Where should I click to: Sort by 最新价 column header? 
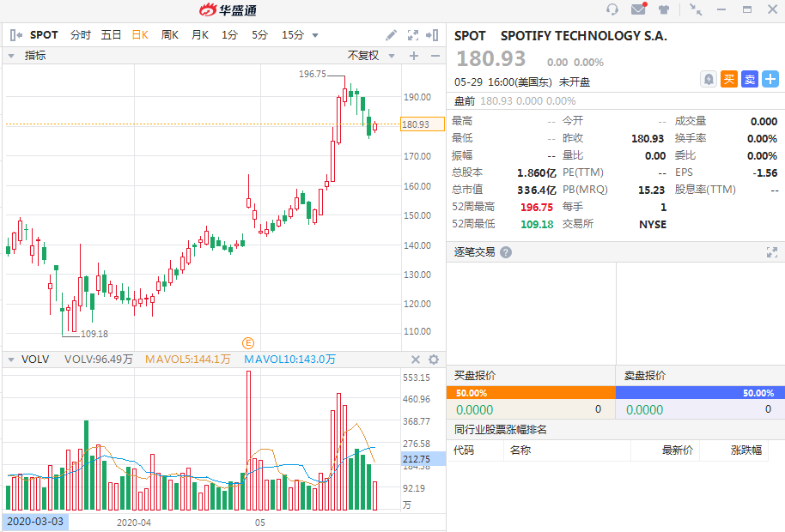point(678,450)
